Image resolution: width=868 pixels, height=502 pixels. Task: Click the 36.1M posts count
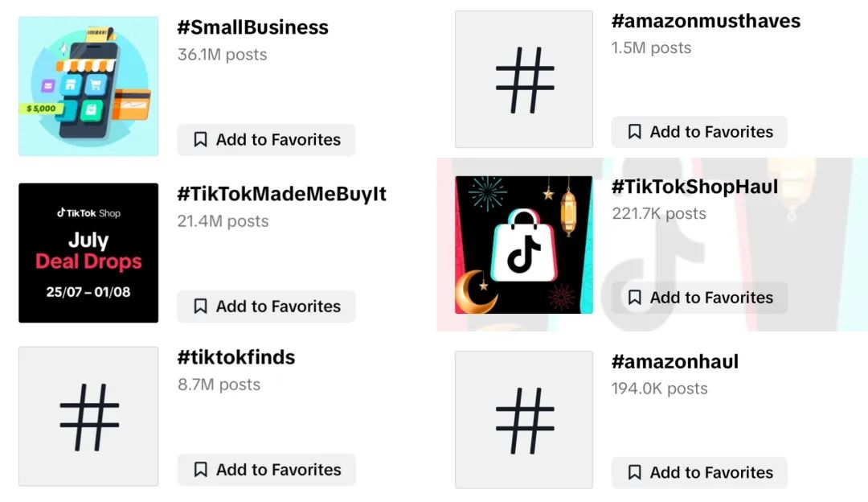[222, 55]
